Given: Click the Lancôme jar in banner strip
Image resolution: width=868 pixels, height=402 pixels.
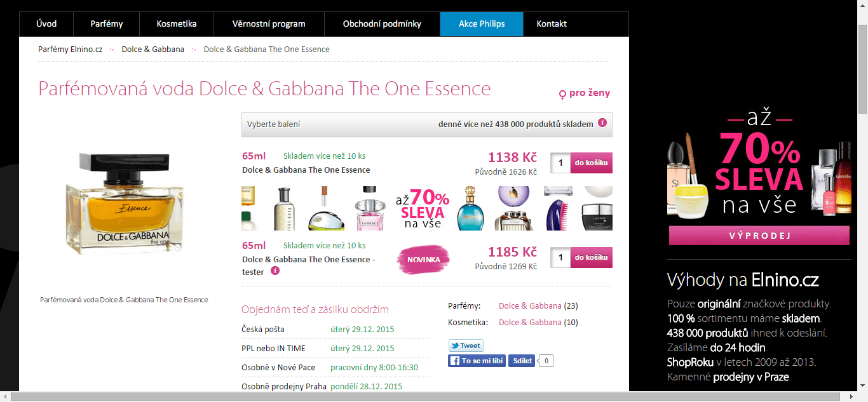Looking at the screenshot, I should tap(597, 218).
